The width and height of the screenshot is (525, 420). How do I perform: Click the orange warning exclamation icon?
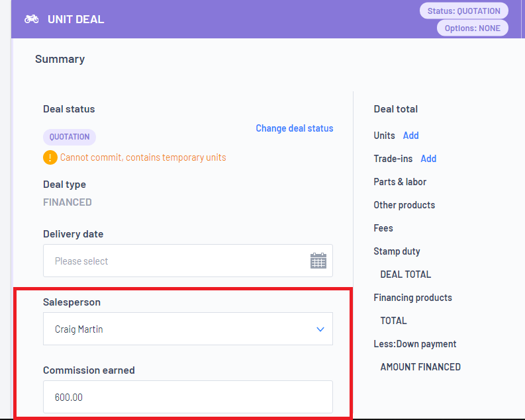(50, 157)
